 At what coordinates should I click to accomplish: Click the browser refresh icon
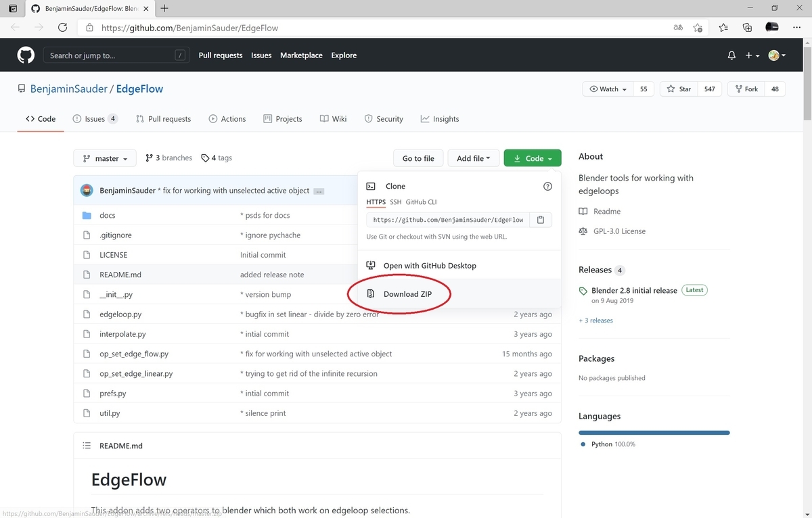point(62,28)
